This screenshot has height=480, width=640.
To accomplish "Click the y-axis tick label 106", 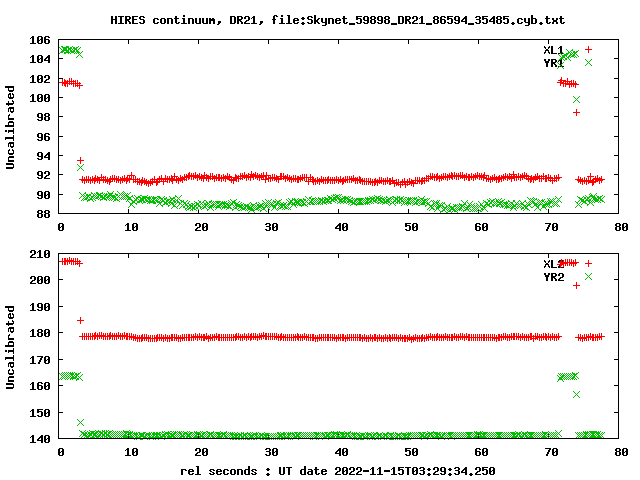I will [40, 40].
